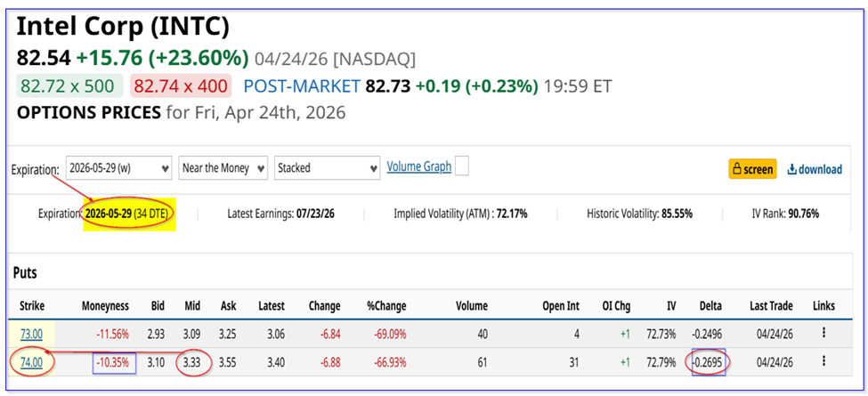Open the Expiration date dropdown
This screenshot has width=868, height=396.
tap(118, 167)
